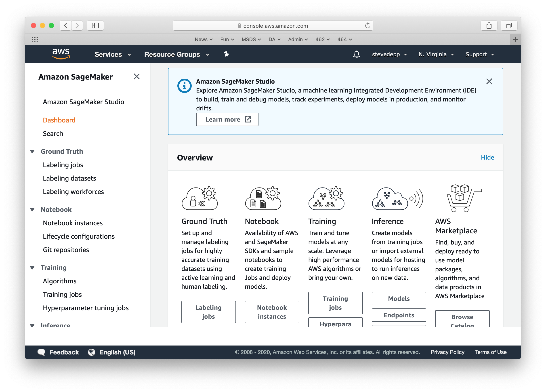Viewport: 546px width, 392px height.
Task: Open the Services dropdown menu
Action: tap(113, 54)
